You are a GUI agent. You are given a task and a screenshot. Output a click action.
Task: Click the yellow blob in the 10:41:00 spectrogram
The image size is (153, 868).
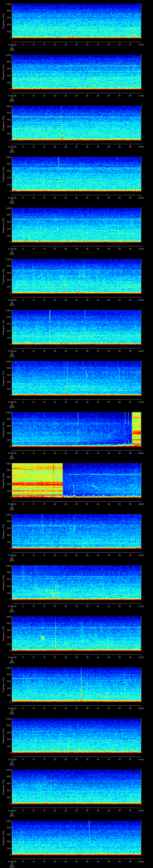coord(43,638)
